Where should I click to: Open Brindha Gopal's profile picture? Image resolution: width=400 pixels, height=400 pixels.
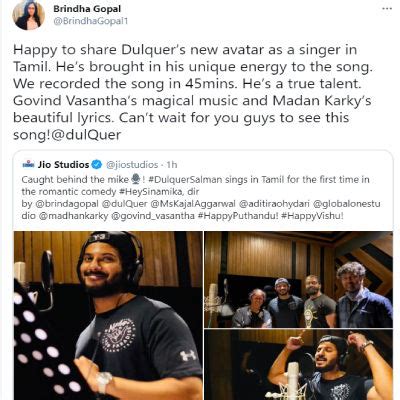coord(28,15)
